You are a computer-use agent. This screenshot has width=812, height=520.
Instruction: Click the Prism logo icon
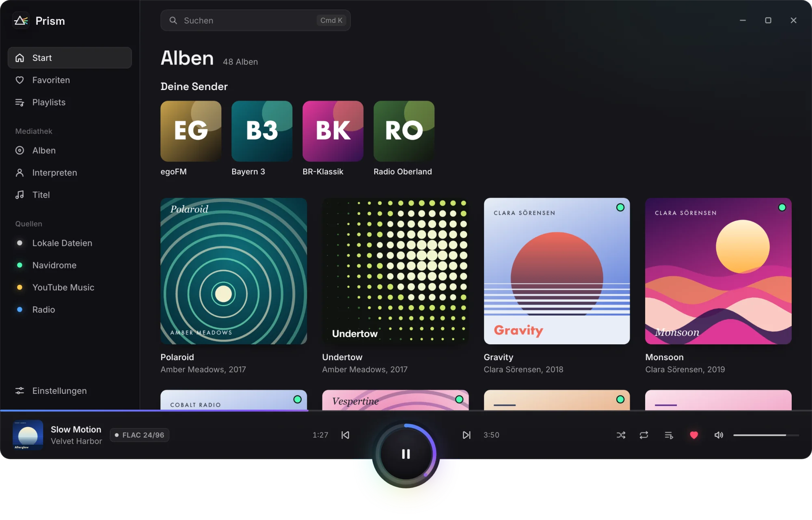coord(21,20)
